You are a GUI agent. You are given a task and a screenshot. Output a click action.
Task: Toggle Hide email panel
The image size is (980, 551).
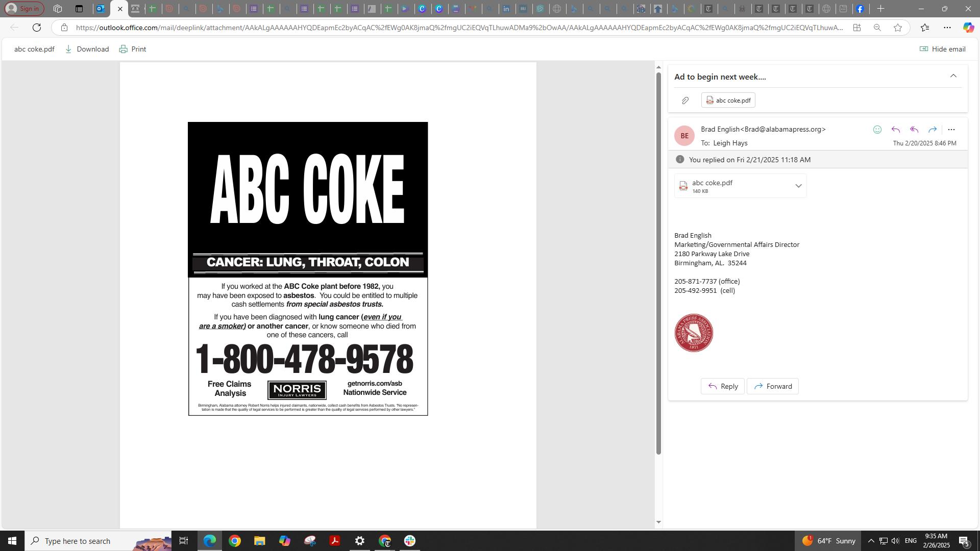tap(942, 49)
